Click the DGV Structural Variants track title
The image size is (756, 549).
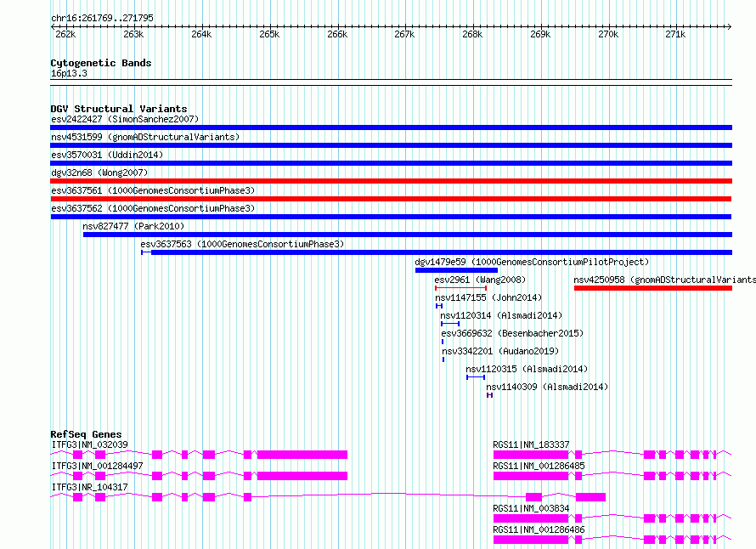(x=119, y=109)
